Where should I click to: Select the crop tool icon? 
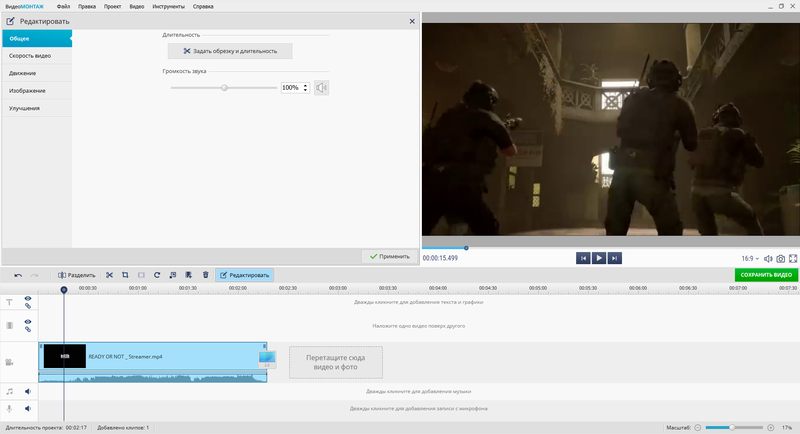pyautogui.click(x=125, y=275)
